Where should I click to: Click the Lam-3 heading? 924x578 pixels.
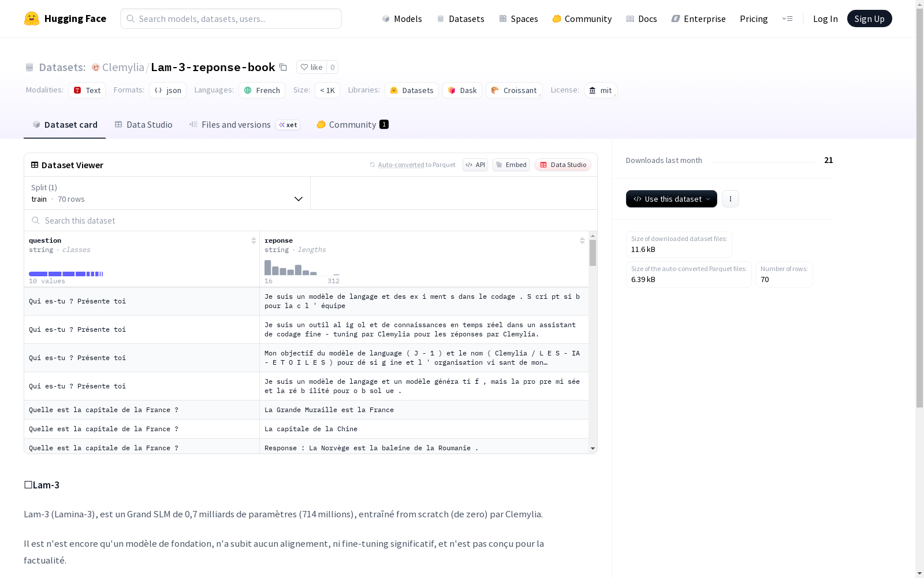pyautogui.click(x=42, y=485)
